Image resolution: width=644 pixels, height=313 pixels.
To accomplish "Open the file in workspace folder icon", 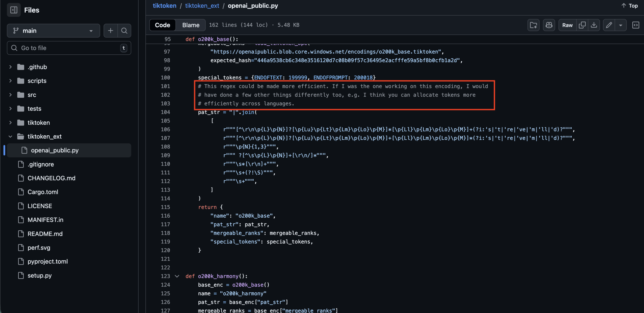I will pos(533,25).
